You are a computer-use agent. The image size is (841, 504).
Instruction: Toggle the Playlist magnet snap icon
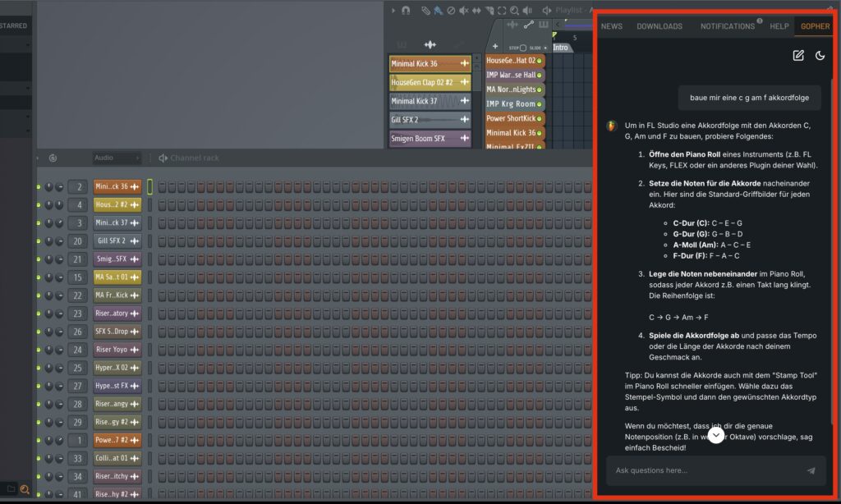pyautogui.click(x=406, y=10)
